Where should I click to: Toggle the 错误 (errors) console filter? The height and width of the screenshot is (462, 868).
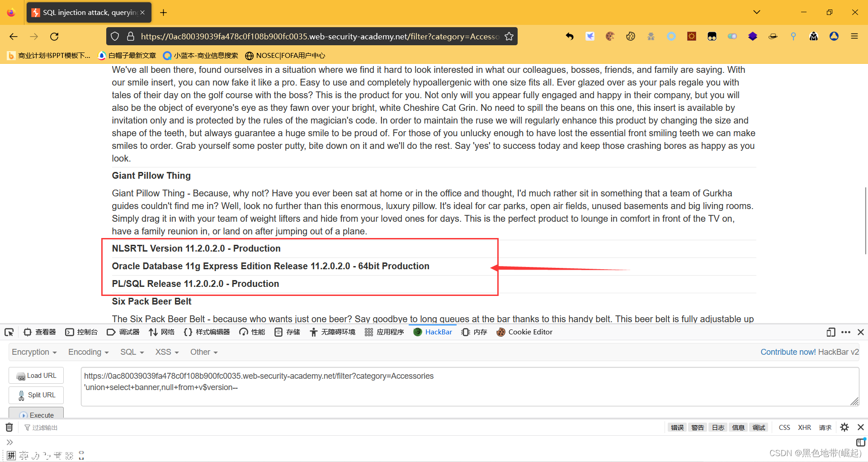pyautogui.click(x=677, y=428)
